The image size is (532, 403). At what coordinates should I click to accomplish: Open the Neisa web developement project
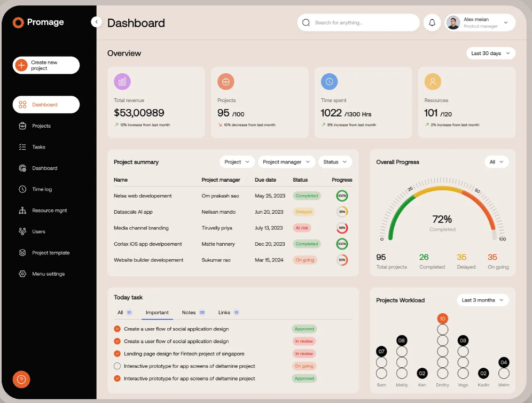(143, 196)
